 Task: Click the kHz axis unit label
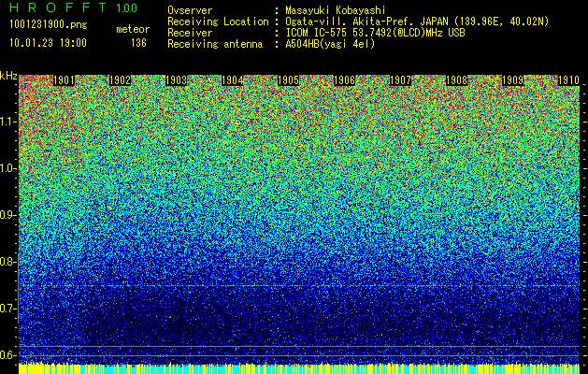pyautogui.click(x=8, y=76)
